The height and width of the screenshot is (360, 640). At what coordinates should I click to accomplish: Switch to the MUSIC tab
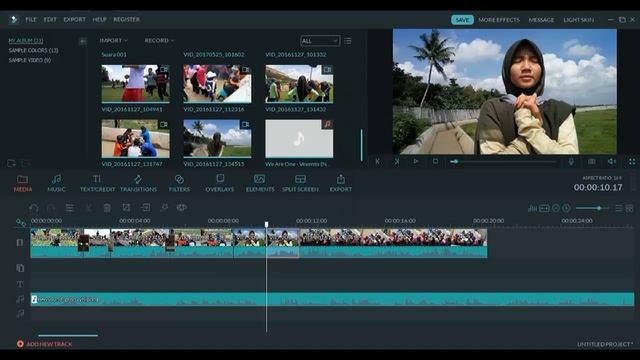(56, 183)
